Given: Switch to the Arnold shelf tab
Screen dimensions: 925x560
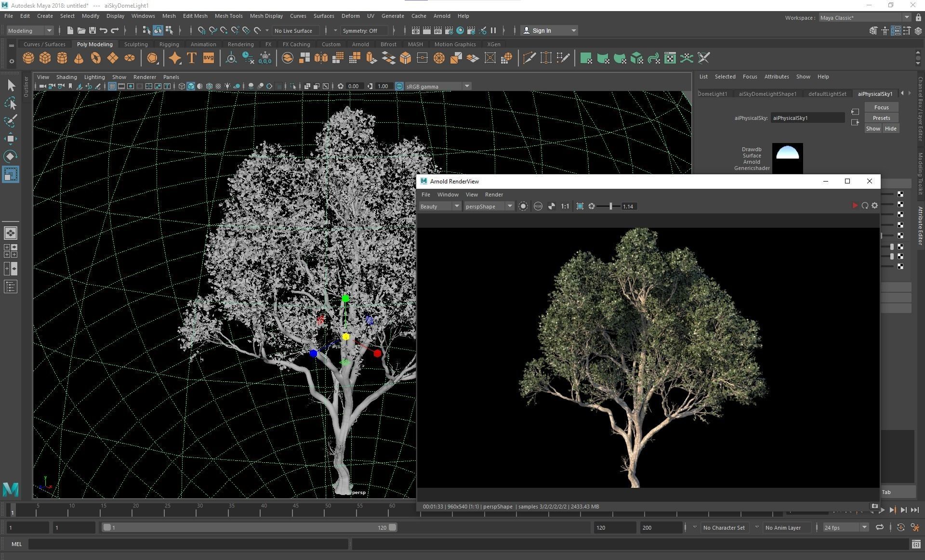Looking at the screenshot, I should pyautogui.click(x=360, y=44).
